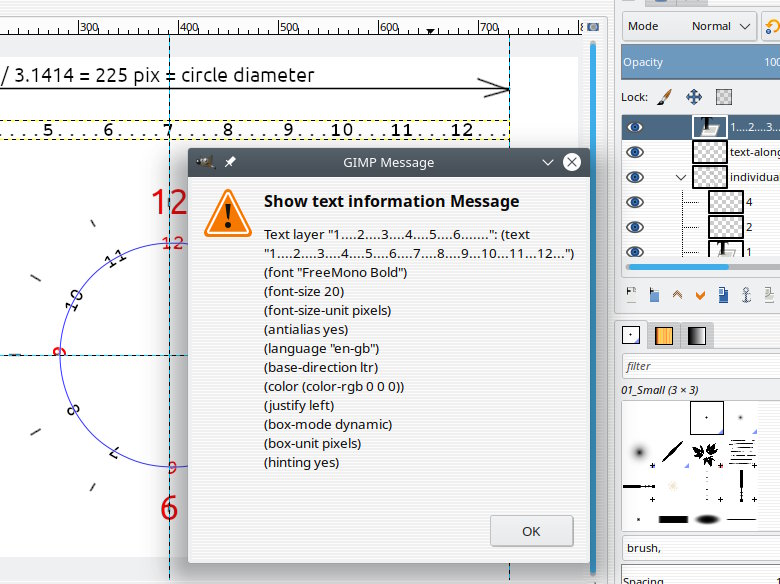
Task: Click the Wilber icon in the dialog titlebar
Action: (x=205, y=162)
